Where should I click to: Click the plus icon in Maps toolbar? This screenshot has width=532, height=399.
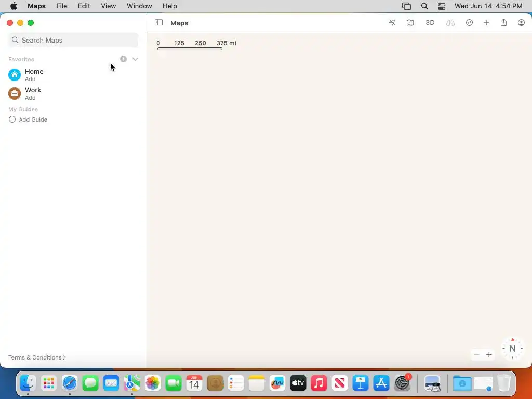click(486, 23)
